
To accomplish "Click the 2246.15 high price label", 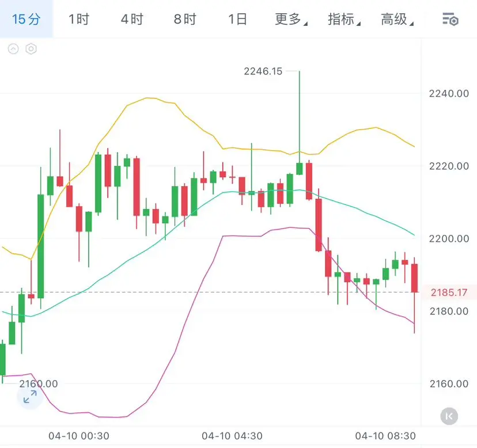I will 263,71.
